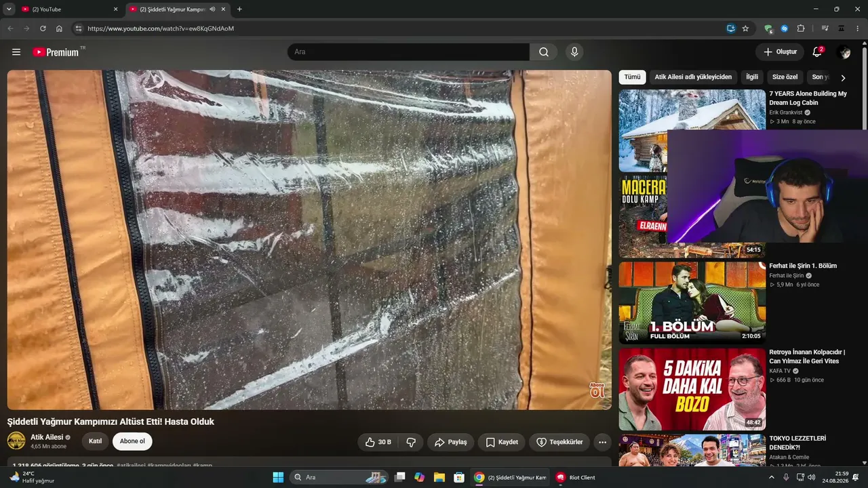Launch Copilot from the taskbar
Screen dimensions: 868x488
(x=420, y=477)
